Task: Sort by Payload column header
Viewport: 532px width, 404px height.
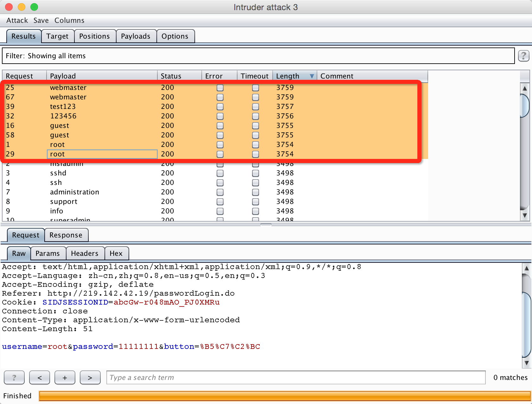Action: coord(102,76)
